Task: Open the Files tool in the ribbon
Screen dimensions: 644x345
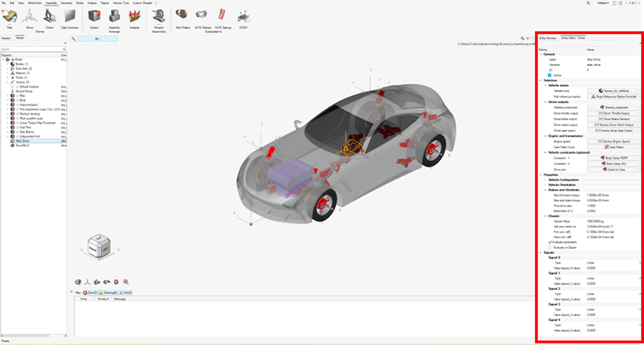Action: point(9,17)
